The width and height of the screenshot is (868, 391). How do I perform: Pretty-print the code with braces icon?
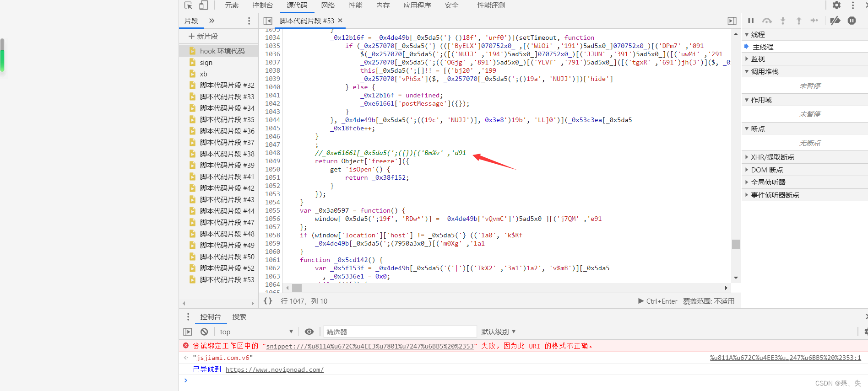pos(268,301)
